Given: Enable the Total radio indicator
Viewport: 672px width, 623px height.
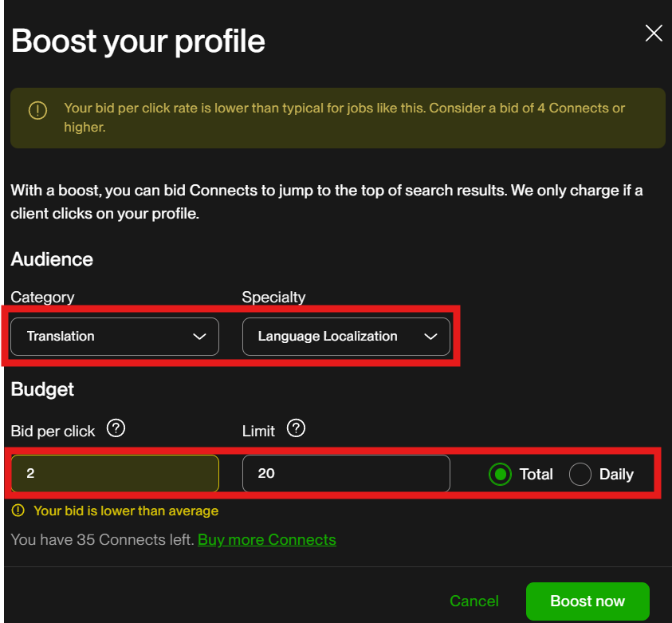Looking at the screenshot, I should point(501,474).
